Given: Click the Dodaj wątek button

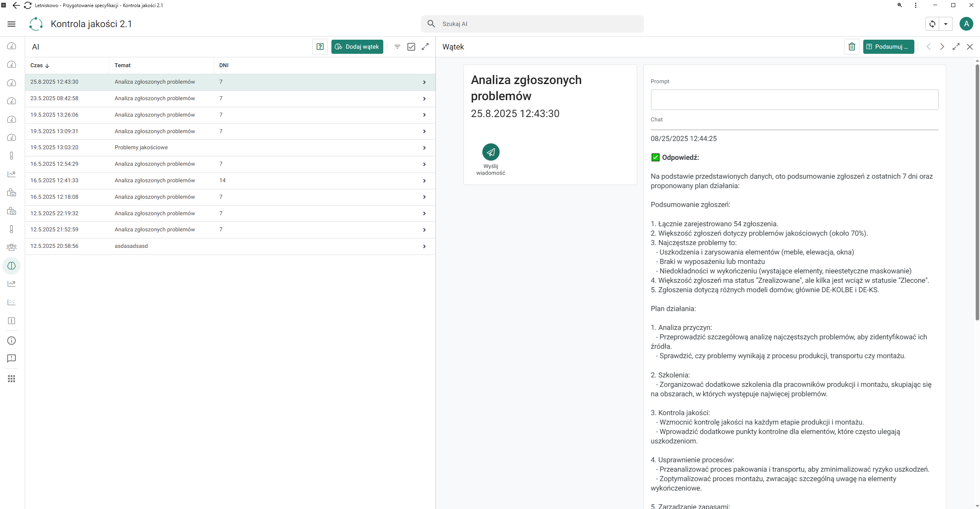Looking at the screenshot, I should pos(357,47).
